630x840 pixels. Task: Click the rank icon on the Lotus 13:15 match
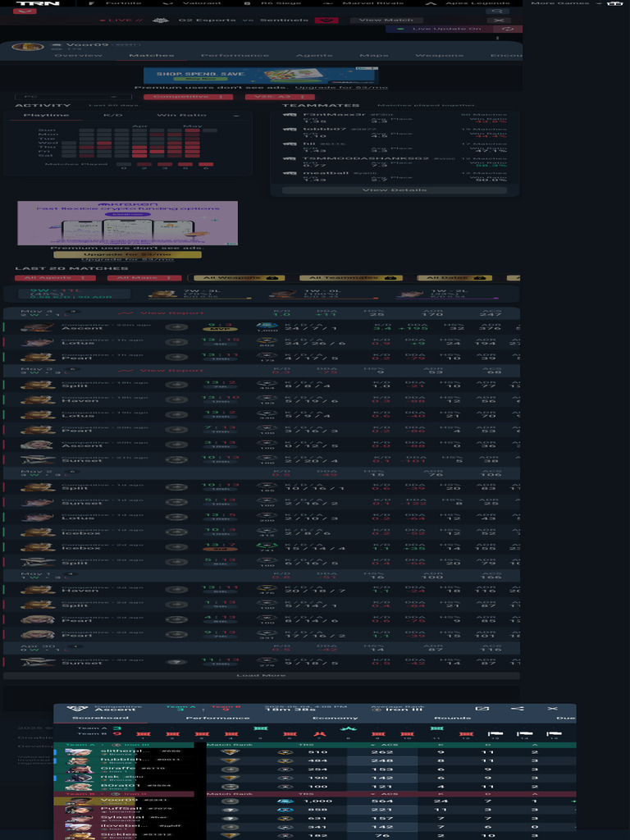point(176,342)
